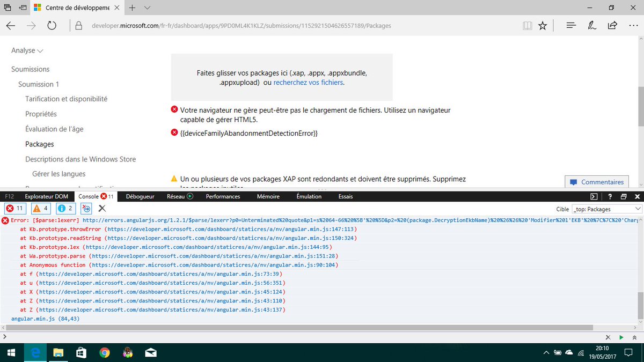Open Soumissions in the sidebar
Viewport: 644px width, 362px height.
[x=31, y=69]
